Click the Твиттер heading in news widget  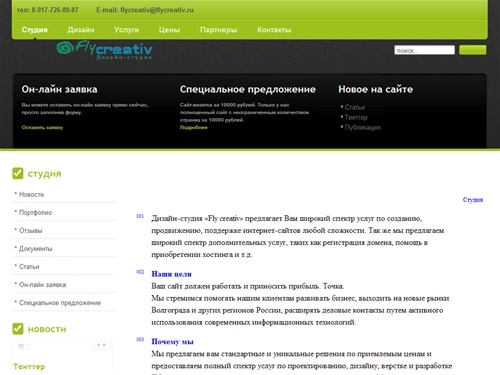(x=29, y=366)
